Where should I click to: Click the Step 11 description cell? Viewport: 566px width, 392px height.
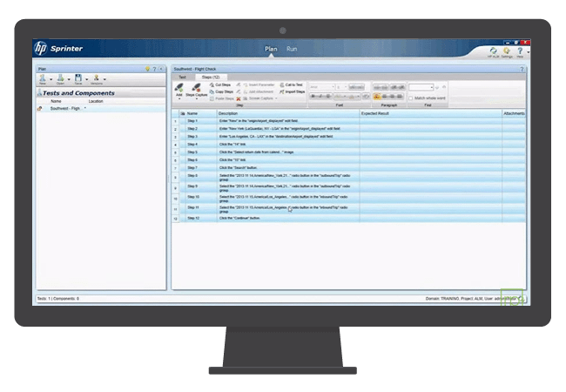click(x=288, y=209)
